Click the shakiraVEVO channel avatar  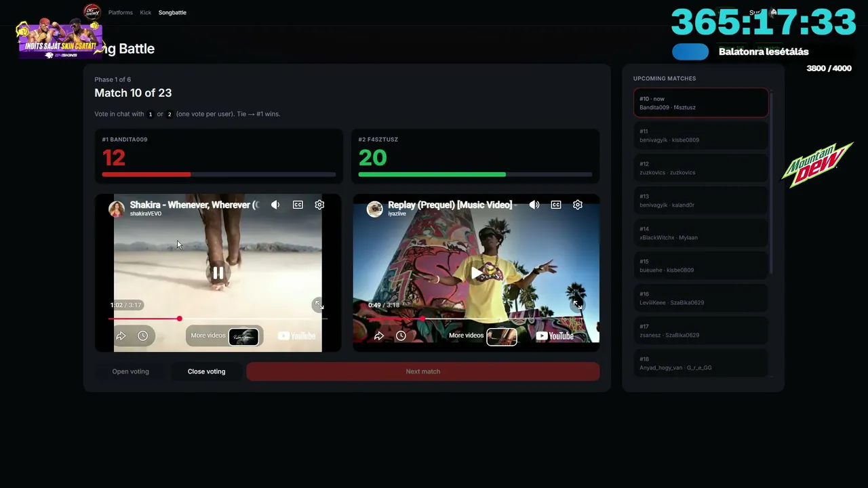117,209
